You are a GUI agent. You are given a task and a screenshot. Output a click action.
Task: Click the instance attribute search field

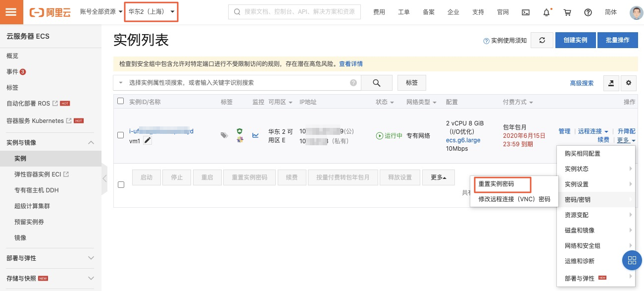click(x=237, y=83)
